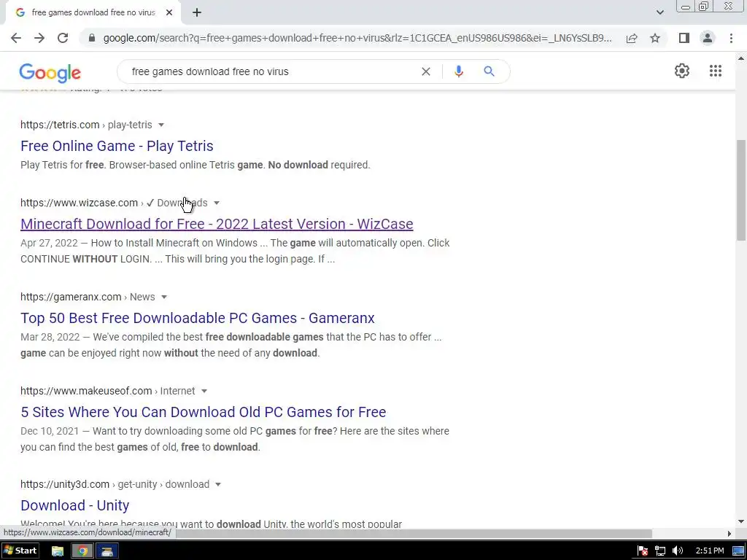Expand options arrow next to gameranx.com result
This screenshot has height=560, width=747.
coord(164,297)
